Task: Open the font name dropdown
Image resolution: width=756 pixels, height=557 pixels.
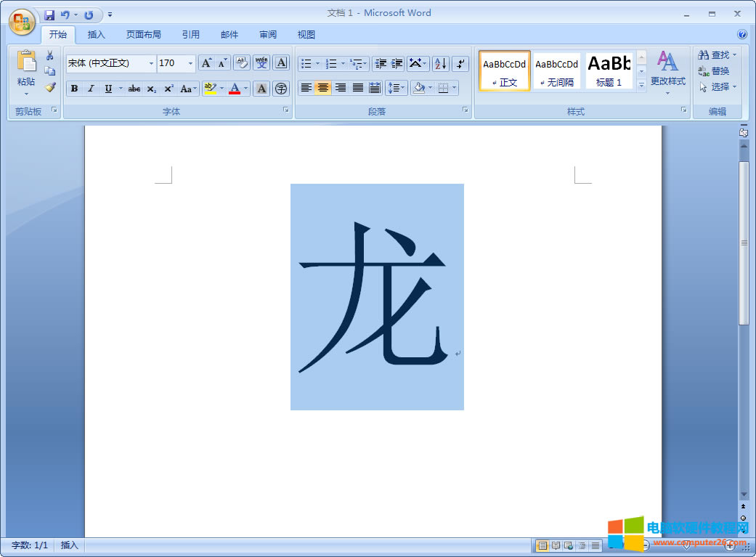Action: tap(152, 63)
